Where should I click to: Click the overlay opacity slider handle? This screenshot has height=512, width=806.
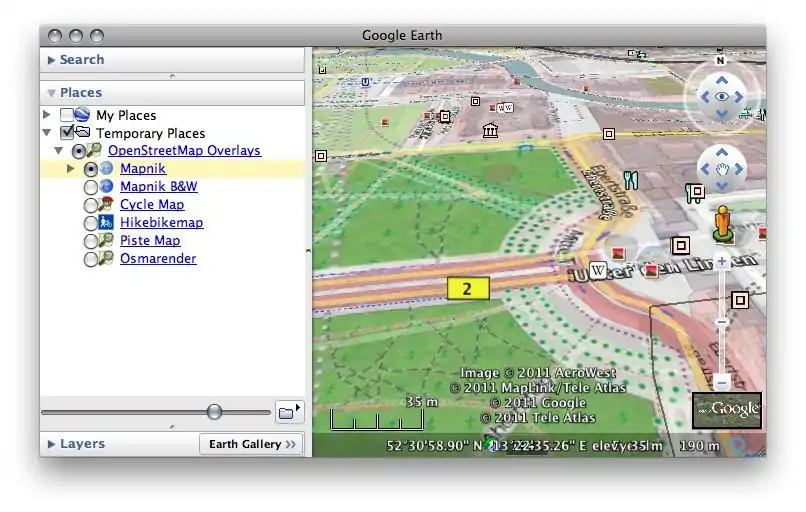click(x=214, y=412)
